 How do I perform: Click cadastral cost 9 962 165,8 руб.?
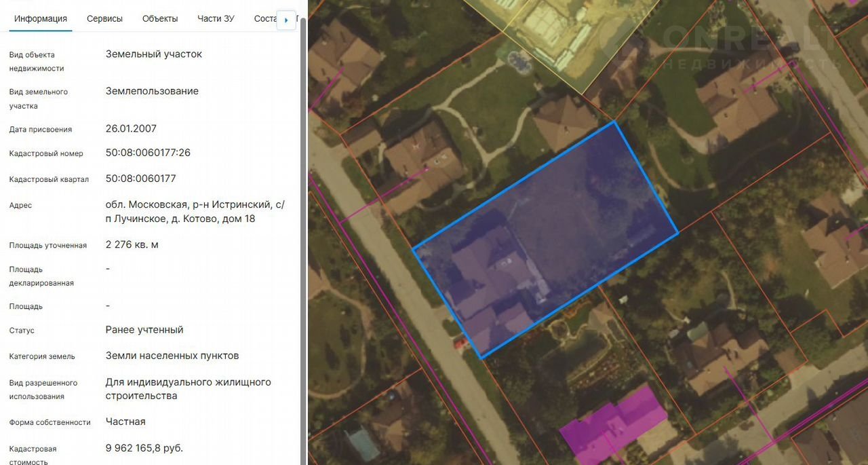144,448
